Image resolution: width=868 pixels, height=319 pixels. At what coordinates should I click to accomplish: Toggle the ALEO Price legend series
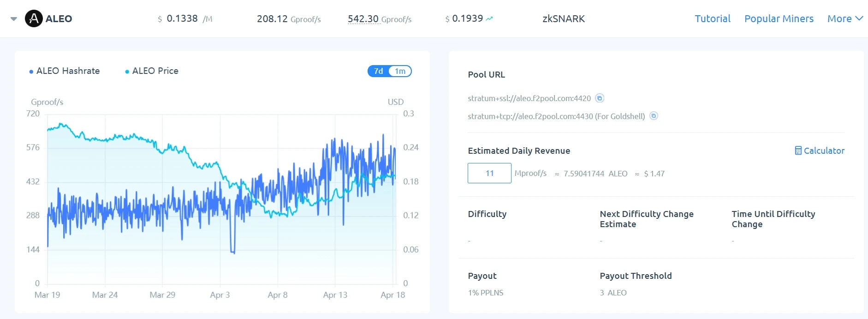[x=152, y=71]
